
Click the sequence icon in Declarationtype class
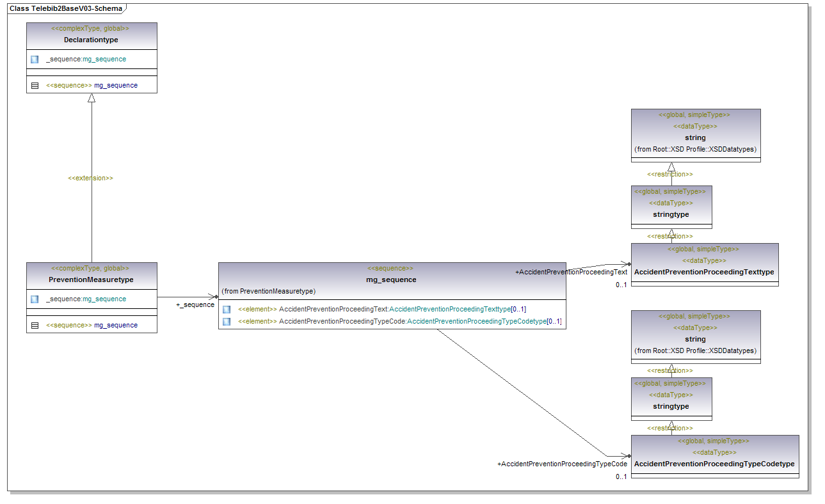click(35, 86)
